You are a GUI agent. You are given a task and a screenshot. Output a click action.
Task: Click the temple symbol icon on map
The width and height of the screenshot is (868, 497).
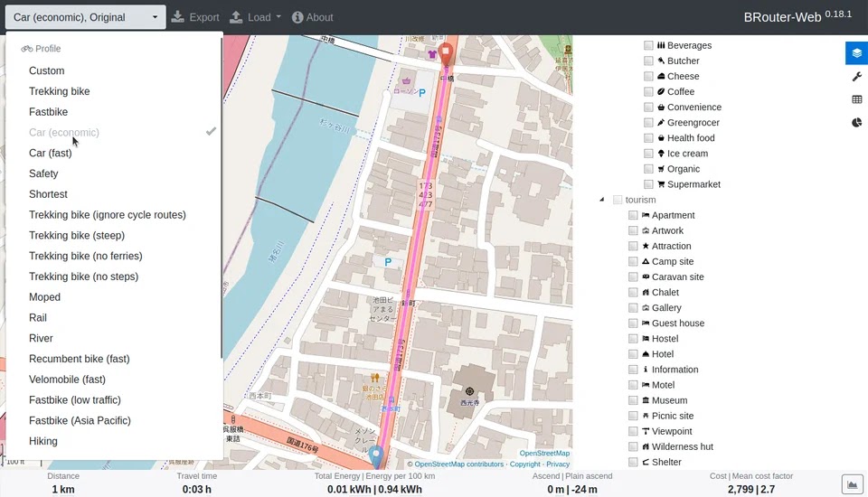pyautogui.click(x=469, y=391)
